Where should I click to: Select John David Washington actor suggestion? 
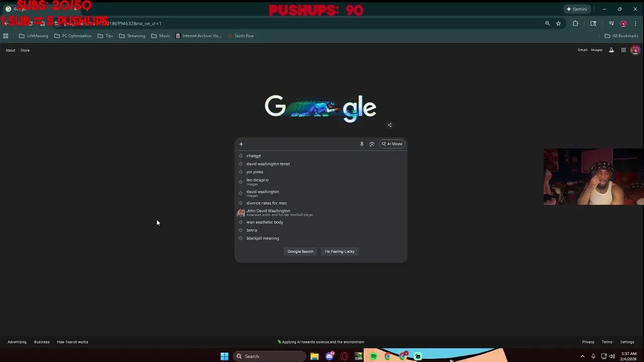click(321, 213)
